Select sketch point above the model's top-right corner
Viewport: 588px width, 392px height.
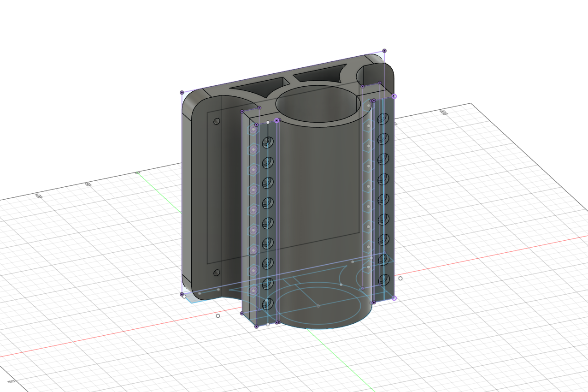384,51
